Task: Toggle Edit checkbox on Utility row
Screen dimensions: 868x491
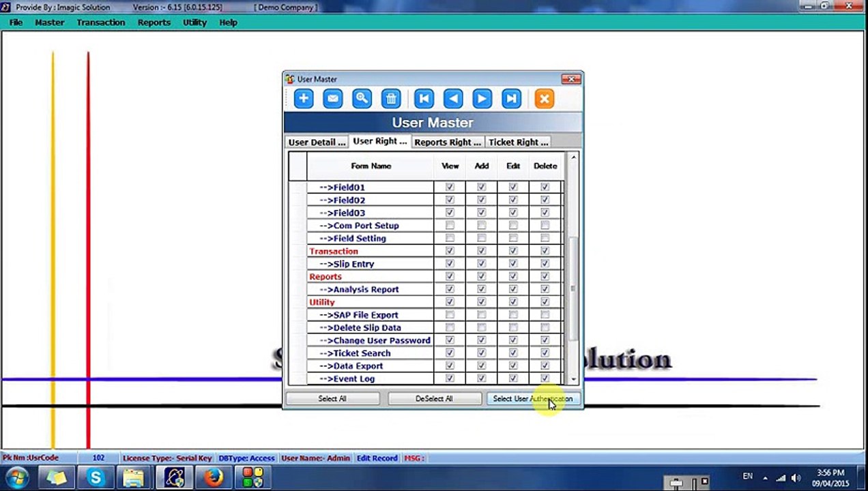Action: [x=513, y=302]
